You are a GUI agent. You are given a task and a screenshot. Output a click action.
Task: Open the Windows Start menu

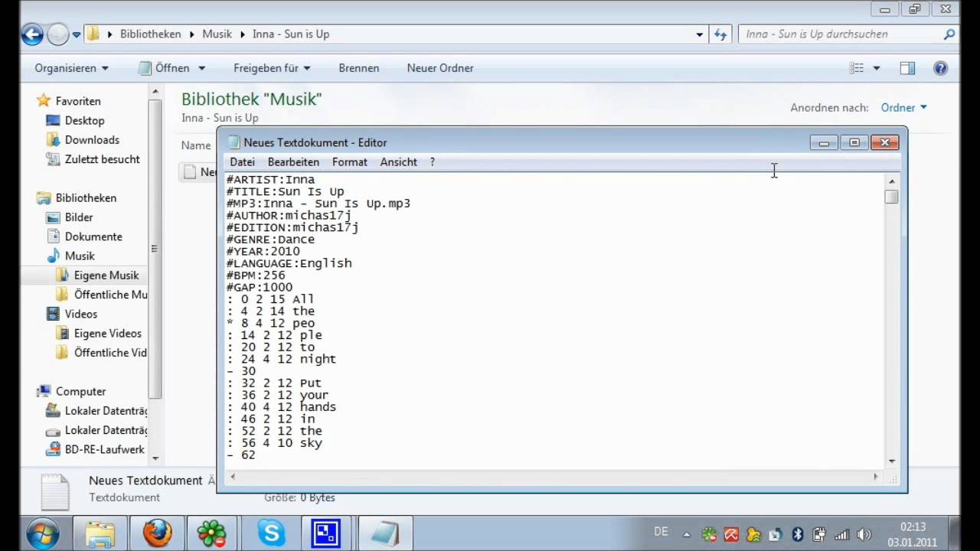pos(42,533)
